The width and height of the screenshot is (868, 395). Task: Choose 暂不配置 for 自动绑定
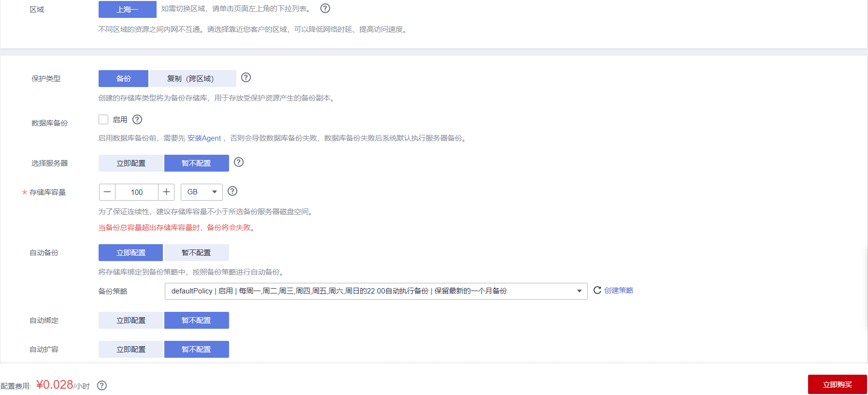(197, 320)
